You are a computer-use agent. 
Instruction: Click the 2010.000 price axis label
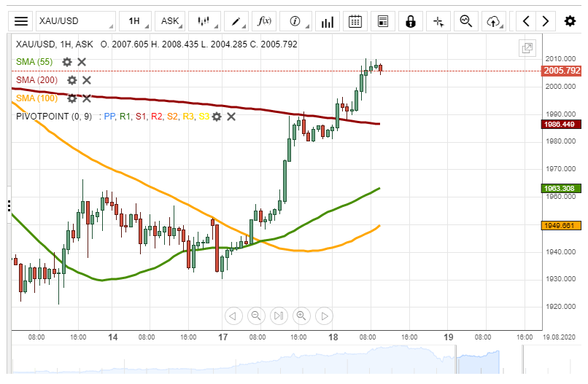point(560,59)
